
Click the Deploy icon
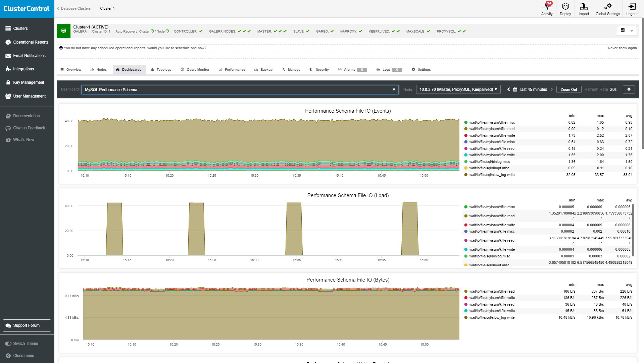[x=565, y=9]
